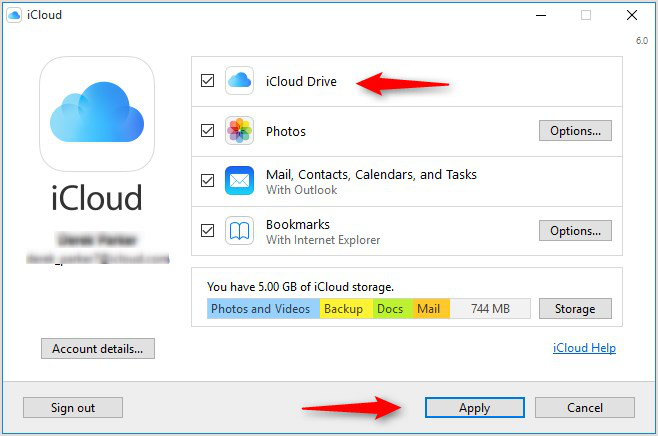Click the large iCloud logo on the left

point(97,114)
